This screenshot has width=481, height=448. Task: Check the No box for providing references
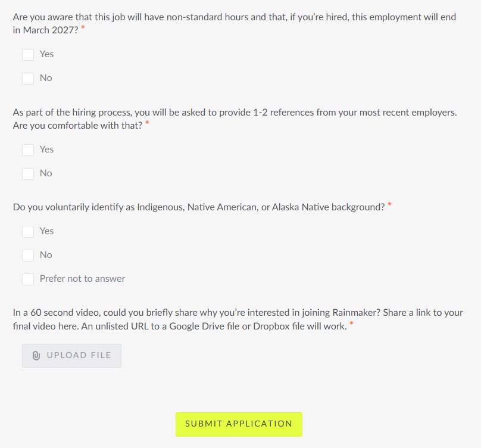tap(28, 174)
